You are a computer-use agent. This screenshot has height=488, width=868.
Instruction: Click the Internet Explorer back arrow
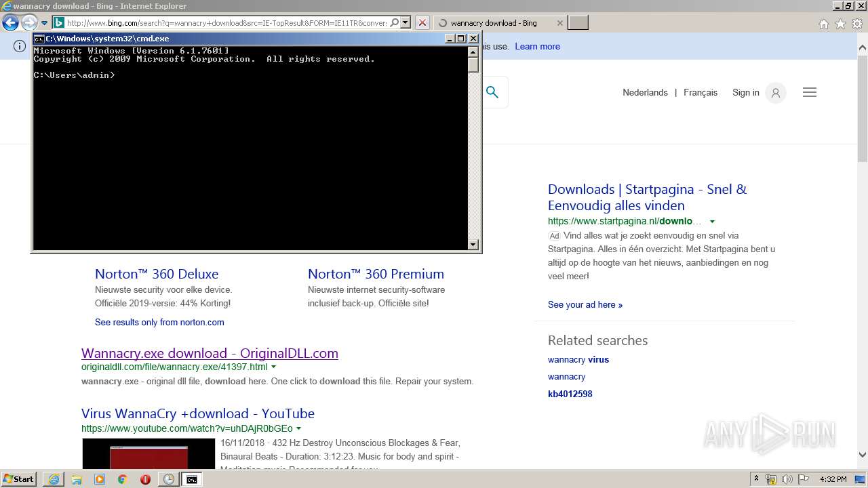pyautogui.click(x=10, y=22)
